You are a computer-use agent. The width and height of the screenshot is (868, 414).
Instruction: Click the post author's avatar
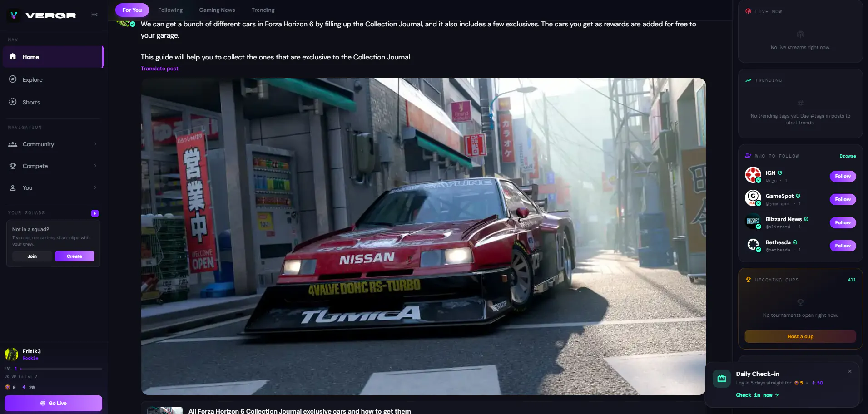point(126,23)
